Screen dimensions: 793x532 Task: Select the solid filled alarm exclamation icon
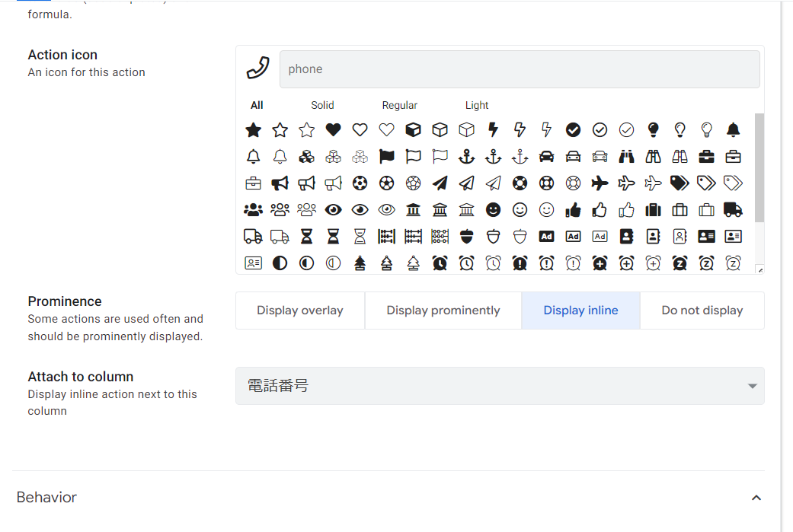point(520,263)
